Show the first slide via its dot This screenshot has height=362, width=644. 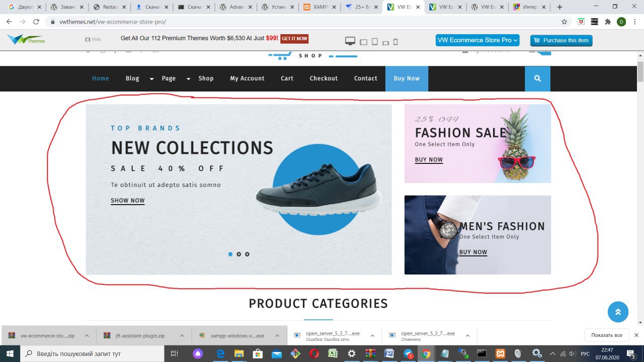click(x=230, y=254)
